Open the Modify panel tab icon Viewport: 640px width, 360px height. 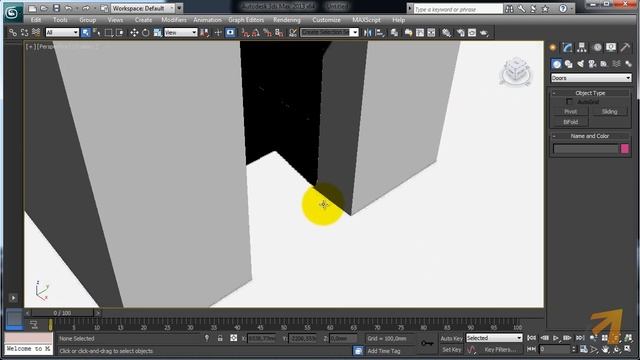coord(567,48)
